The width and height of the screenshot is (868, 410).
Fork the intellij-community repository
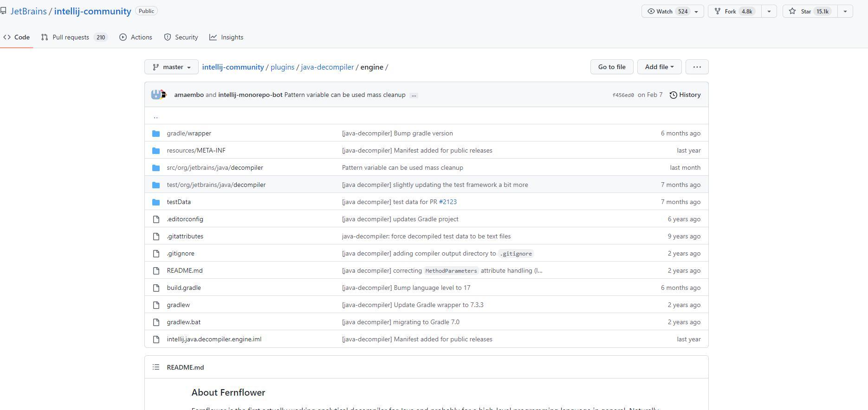[734, 11]
